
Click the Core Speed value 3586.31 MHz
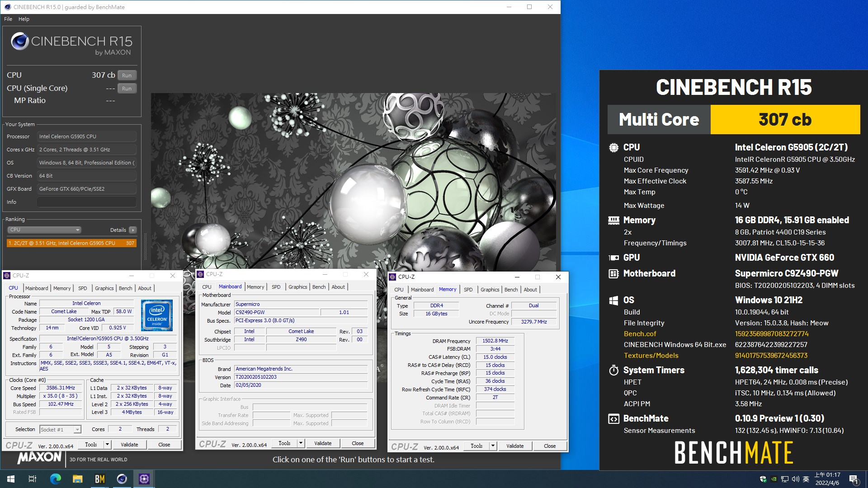[x=61, y=388]
